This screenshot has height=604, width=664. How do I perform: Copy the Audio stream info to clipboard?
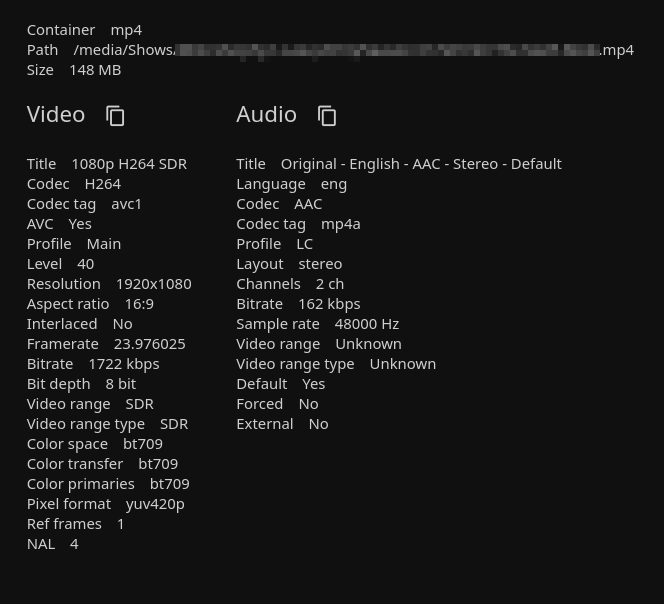pyautogui.click(x=327, y=116)
